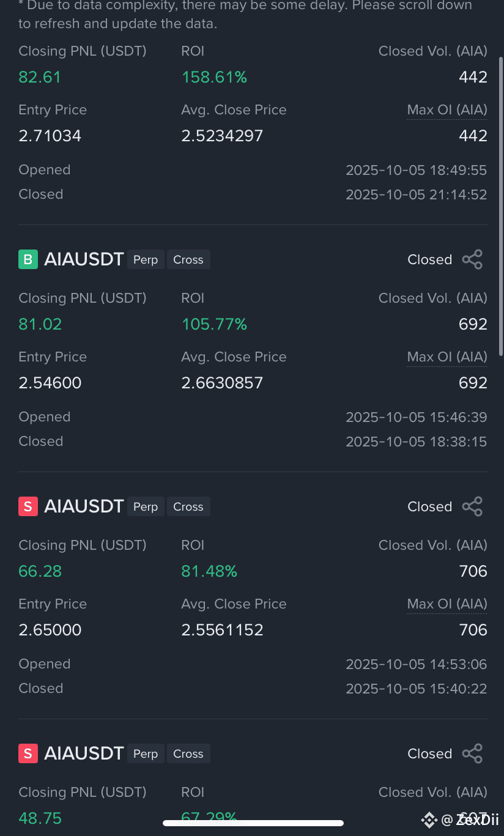The width and height of the screenshot is (504, 836).
Task: Tap share icon on 48.75 PNL trade
Action: pyautogui.click(x=472, y=754)
